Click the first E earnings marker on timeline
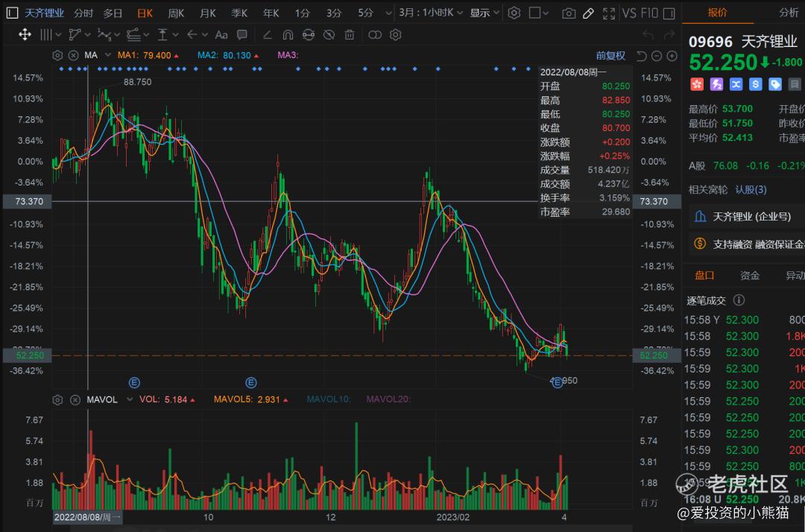Image resolution: width=805 pixels, height=532 pixels. (134, 383)
